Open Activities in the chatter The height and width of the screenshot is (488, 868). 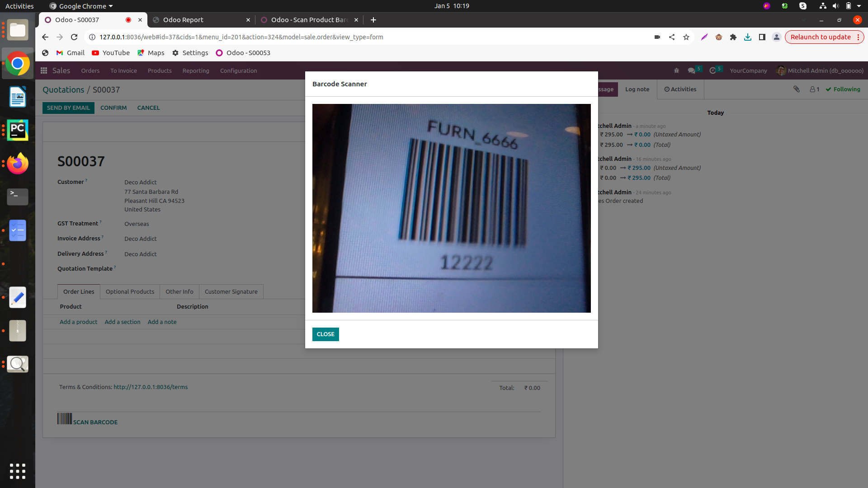coord(680,89)
